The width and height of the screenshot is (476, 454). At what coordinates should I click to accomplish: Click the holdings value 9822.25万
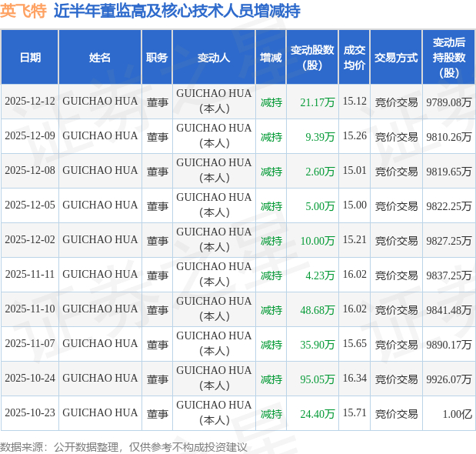tap(448, 206)
